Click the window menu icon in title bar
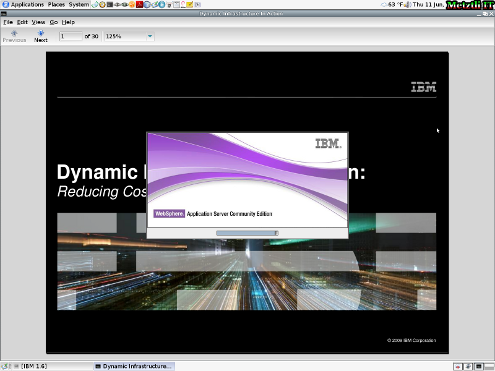Image resolution: width=495 pixels, height=371 pixels. (3, 14)
